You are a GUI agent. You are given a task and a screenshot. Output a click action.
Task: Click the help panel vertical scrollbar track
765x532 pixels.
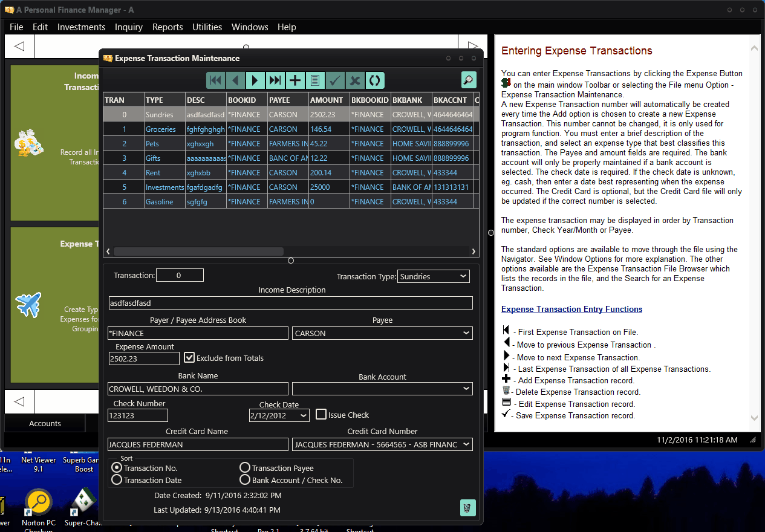coord(754,233)
